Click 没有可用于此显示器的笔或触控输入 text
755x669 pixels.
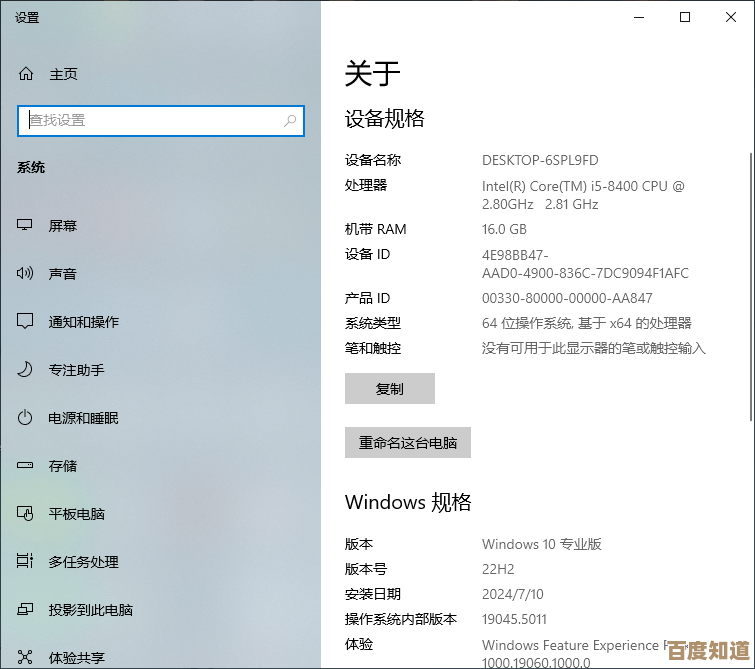click(594, 348)
